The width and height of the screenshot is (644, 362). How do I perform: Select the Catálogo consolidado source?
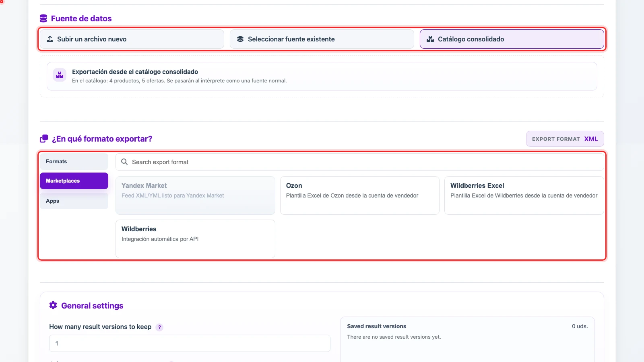coord(512,39)
